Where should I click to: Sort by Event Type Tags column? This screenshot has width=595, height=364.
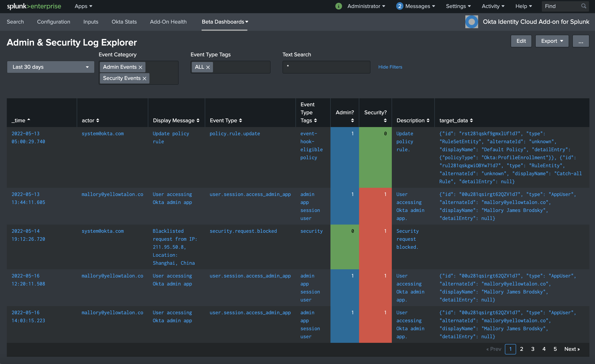(309, 112)
